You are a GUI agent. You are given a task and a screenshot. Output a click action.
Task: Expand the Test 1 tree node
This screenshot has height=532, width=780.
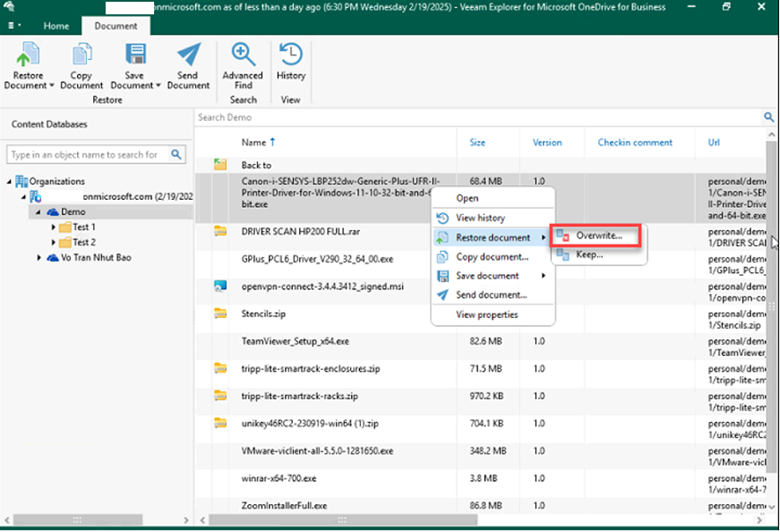pos(54,227)
